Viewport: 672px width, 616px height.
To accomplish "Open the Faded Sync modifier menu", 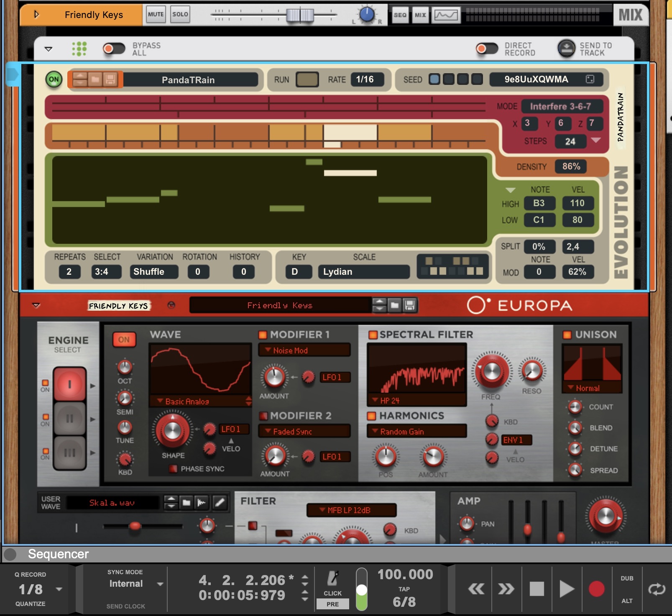I will (x=304, y=432).
